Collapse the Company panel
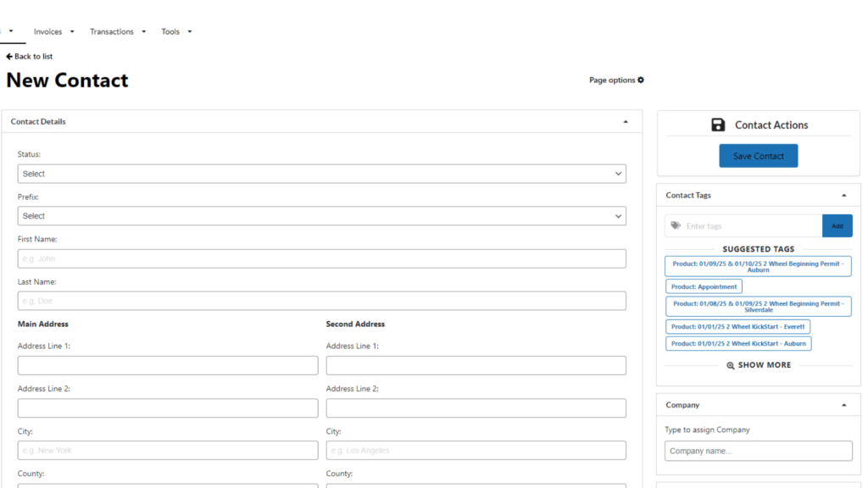This screenshot has width=868, height=488. click(843, 405)
